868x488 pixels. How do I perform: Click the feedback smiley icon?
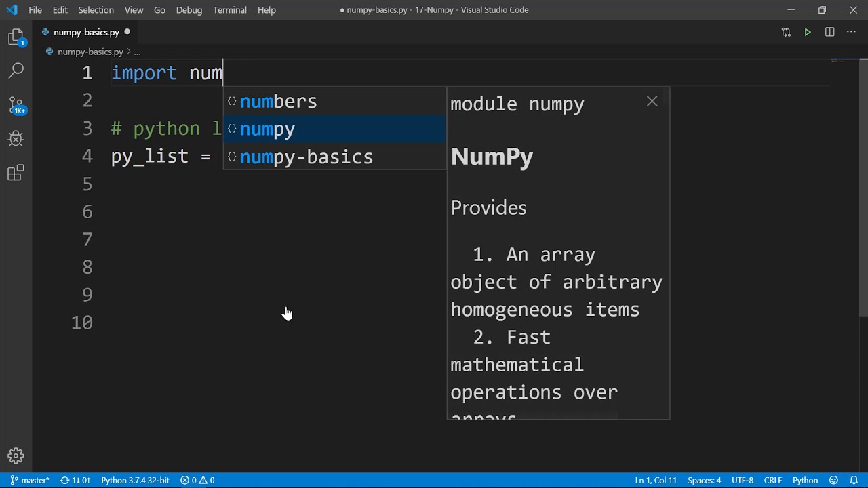pyautogui.click(x=834, y=480)
